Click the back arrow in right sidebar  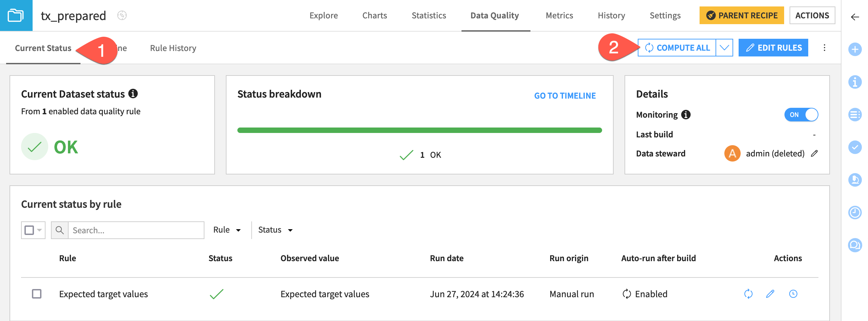click(x=855, y=17)
